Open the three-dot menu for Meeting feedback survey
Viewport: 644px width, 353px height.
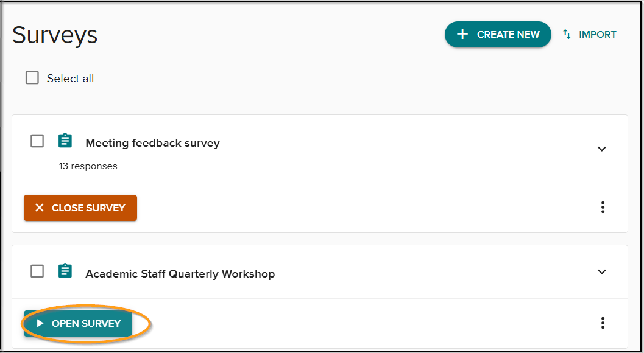point(603,207)
